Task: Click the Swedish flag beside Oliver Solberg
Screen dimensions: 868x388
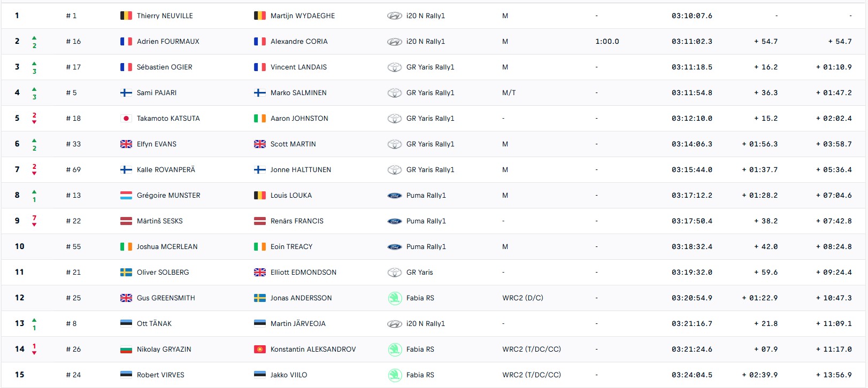Action: (x=126, y=273)
